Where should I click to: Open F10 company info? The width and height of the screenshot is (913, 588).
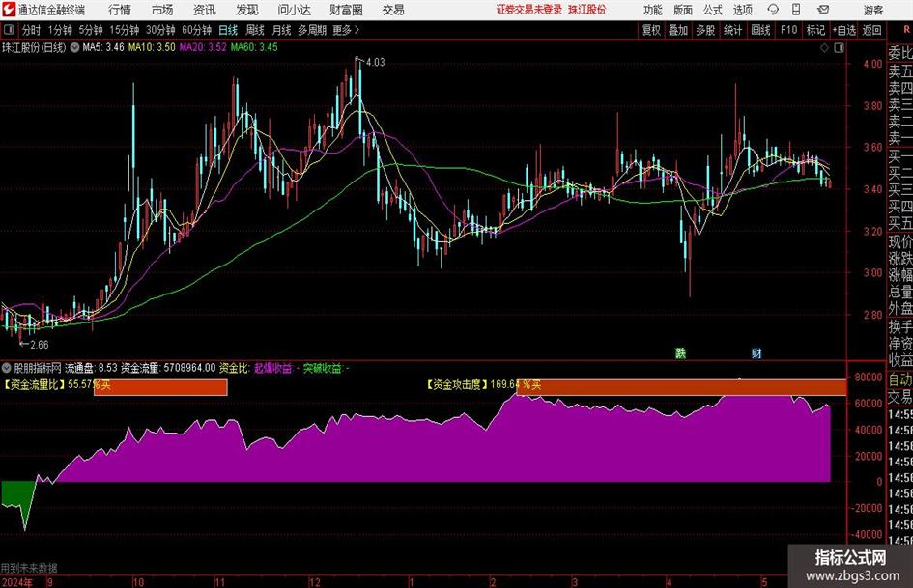point(788,30)
